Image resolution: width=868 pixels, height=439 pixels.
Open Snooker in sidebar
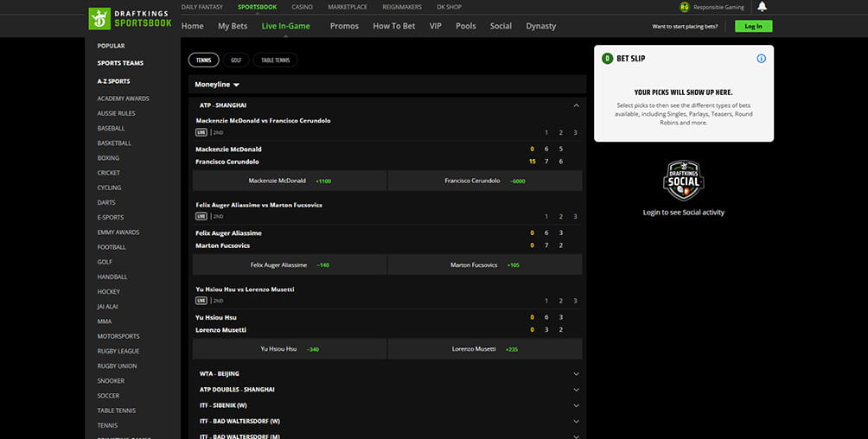coord(111,381)
